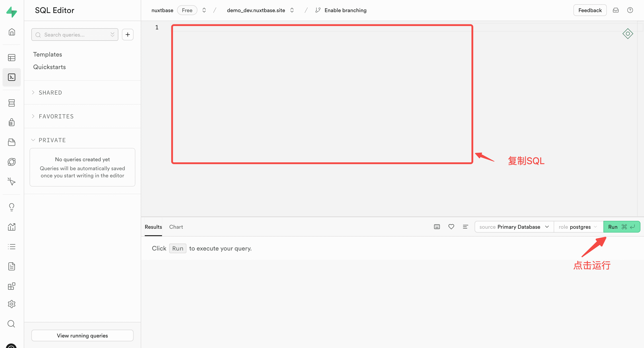Image resolution: width=644 pixels, height=348 pixels.
Task: Click the terminal/editor panel icon
Action: click(12, 77)
